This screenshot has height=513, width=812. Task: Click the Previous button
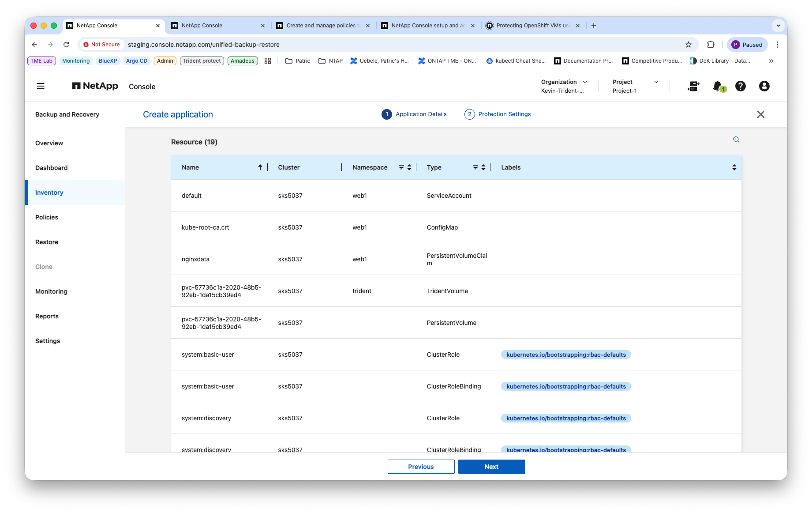[421, 467]
